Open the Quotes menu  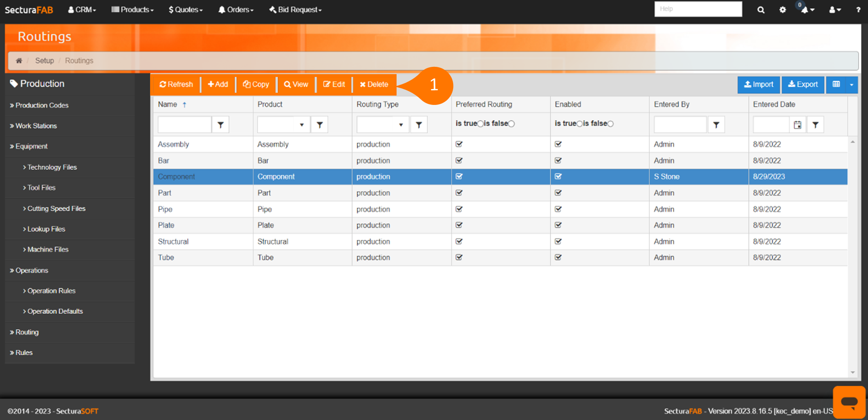pyautogui.click(x=186, y=10)
